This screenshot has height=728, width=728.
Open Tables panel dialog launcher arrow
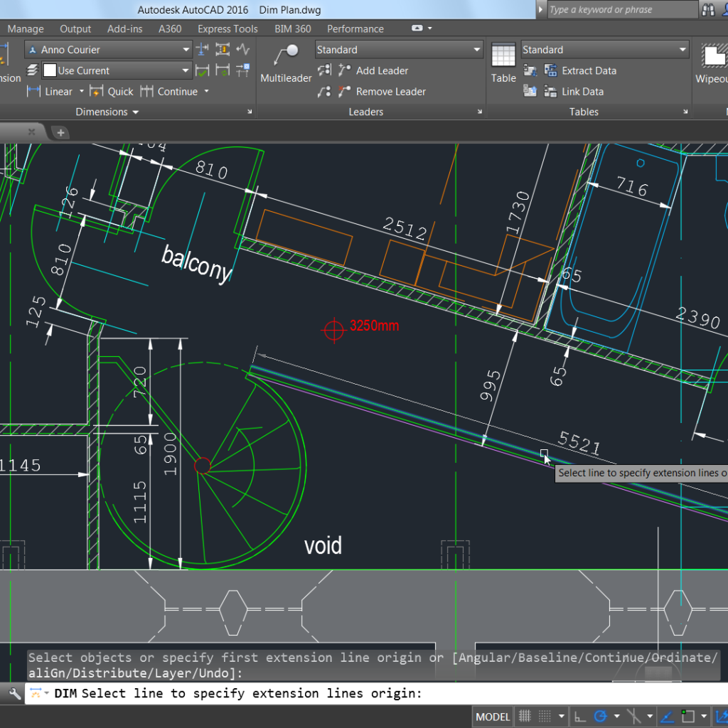685,112
